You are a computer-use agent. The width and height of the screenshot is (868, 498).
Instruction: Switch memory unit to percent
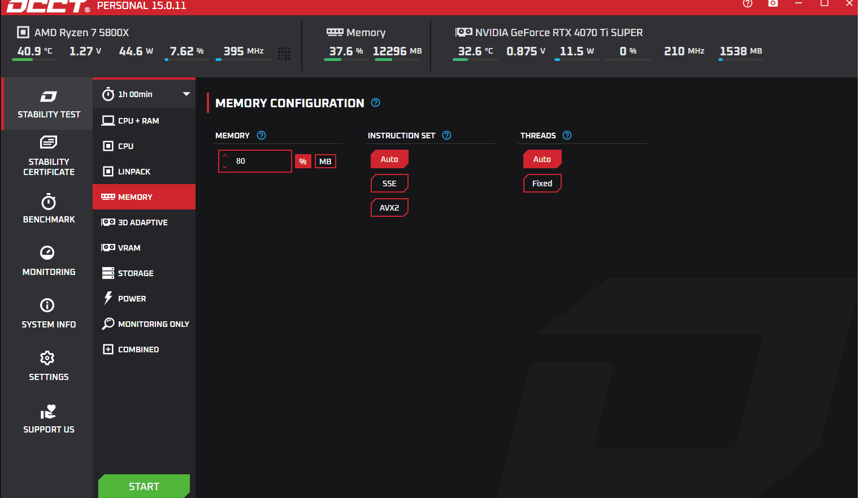tap(303, 161)
